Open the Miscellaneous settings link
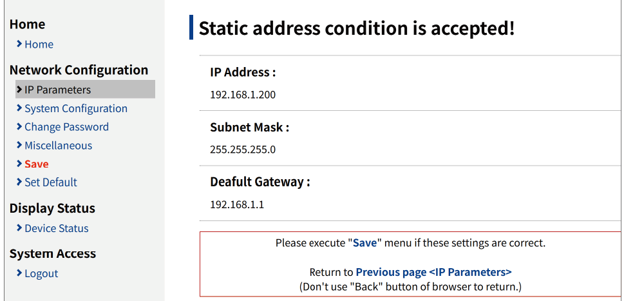Screen dimensions: 644x301 coord(58,146)
